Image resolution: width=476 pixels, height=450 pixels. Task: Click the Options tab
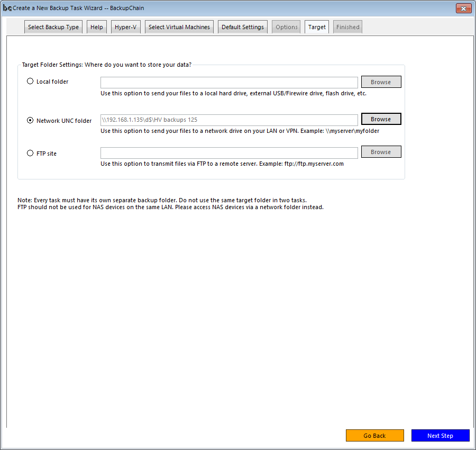[286, 26]
